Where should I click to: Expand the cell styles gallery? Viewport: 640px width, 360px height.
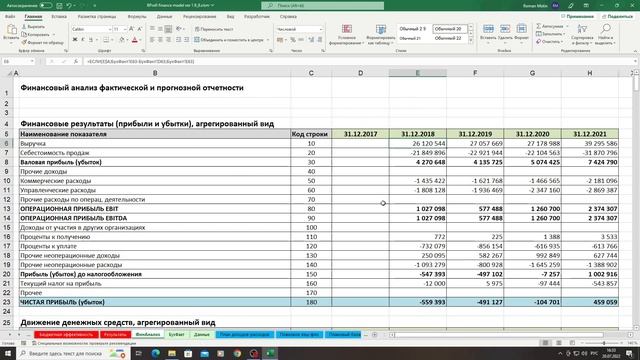click(471, 41)
